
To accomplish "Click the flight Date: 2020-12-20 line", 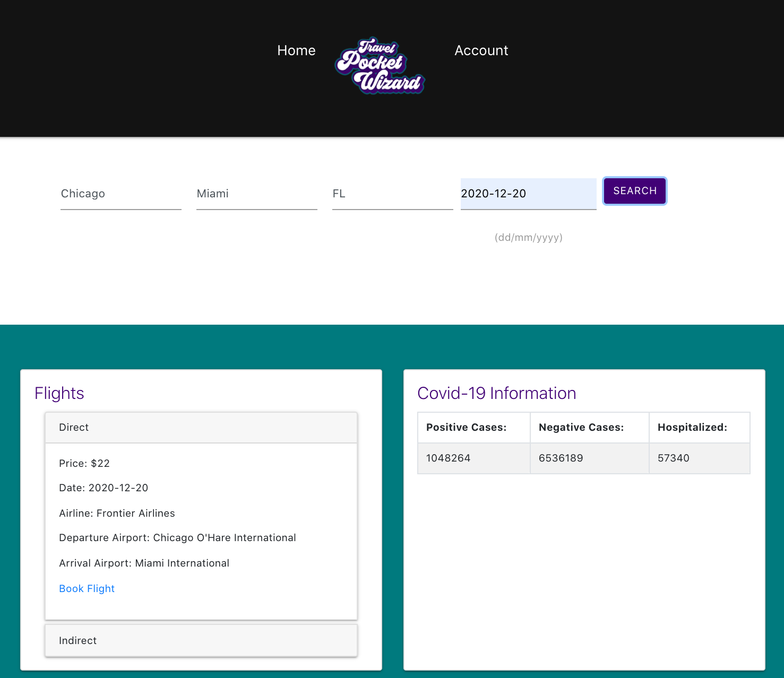I will click(104, 488).
